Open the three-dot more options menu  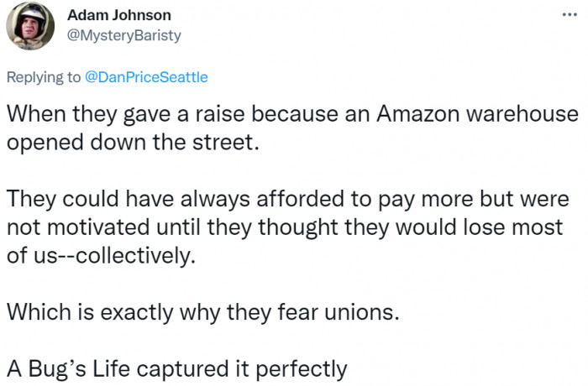[x=570, y=15]
